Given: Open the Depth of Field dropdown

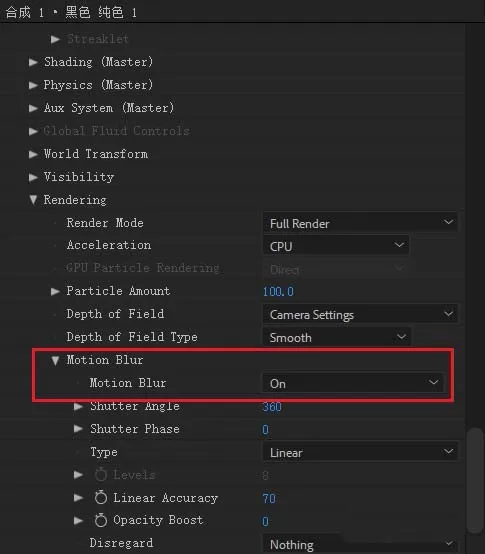Looking at the screenshot, I should click(x=360, y=314).
